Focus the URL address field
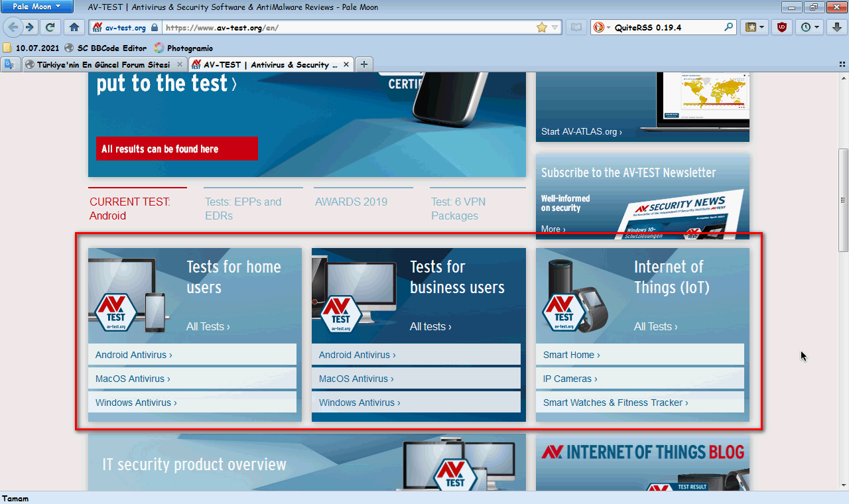The height and width of the screenshot is (504, 849). (x=348, y=28)
